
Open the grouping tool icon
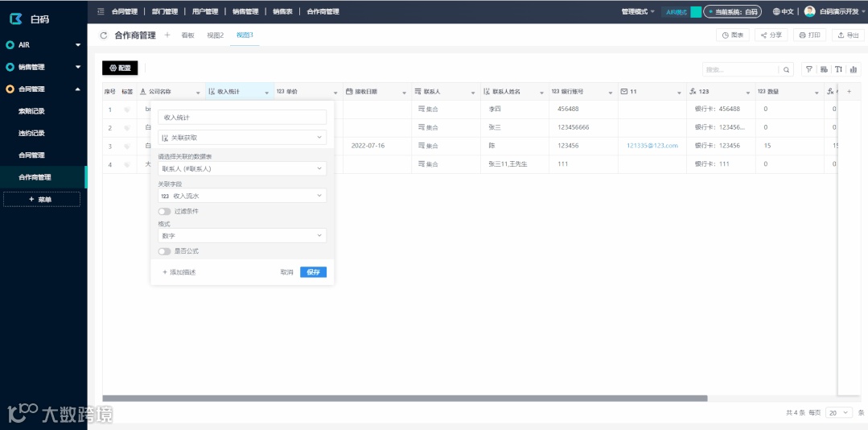(x=824, y=69)
